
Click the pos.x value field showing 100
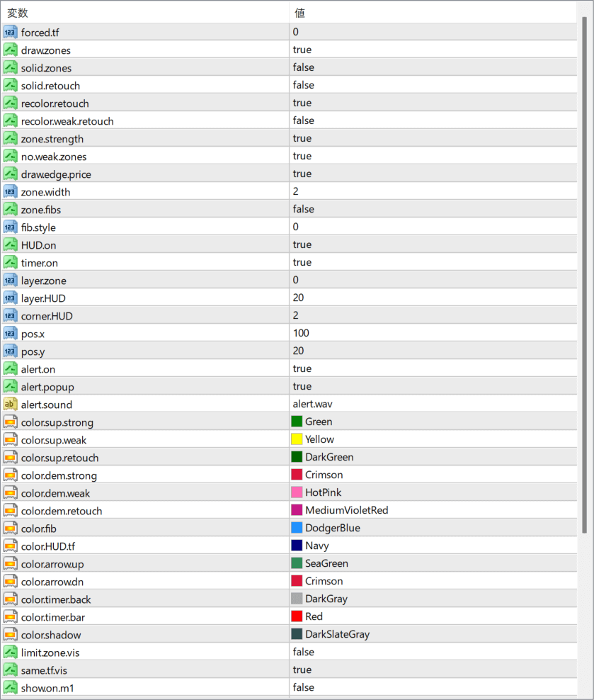point(301,333)
